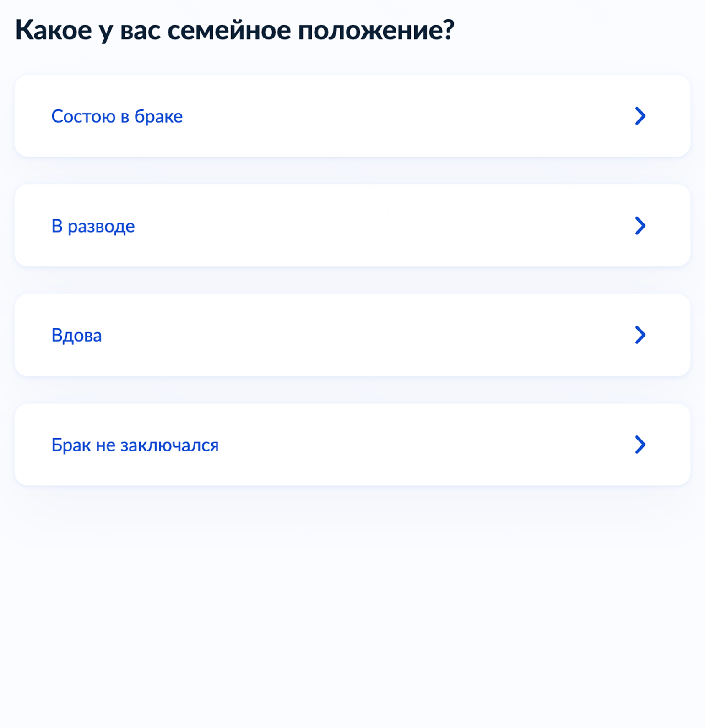Image resolution: width=705 pixels, height=728 pixels.
Task: Pick the Вдова text label
Action: coord(76,335)
